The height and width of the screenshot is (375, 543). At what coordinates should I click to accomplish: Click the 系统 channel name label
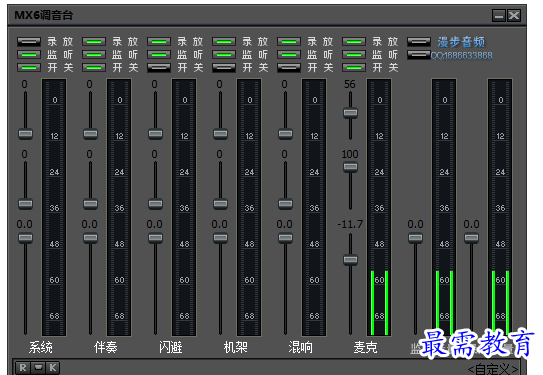(41, 347)
